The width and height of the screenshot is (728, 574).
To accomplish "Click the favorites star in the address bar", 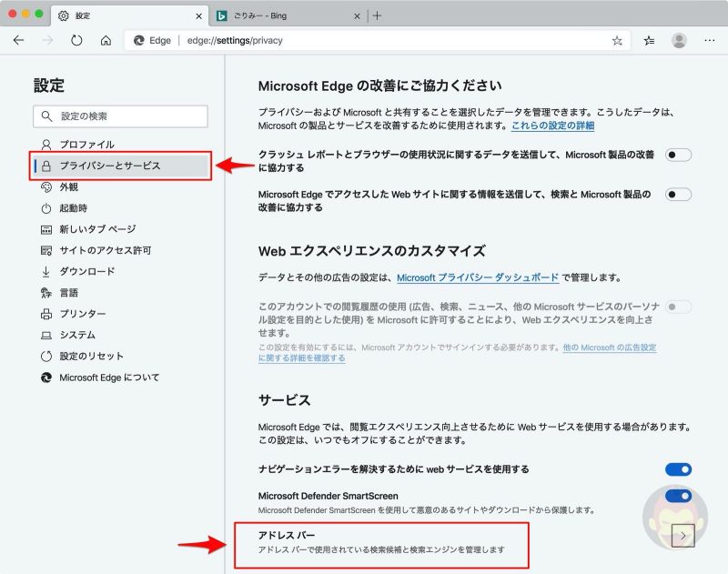I will 619,40.
